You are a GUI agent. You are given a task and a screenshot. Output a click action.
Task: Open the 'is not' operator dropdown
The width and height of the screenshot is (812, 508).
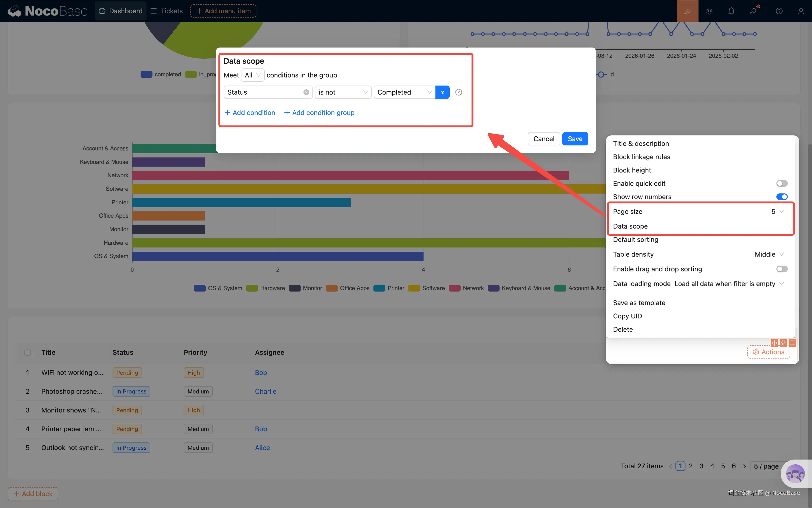click(x=343, y=92)
